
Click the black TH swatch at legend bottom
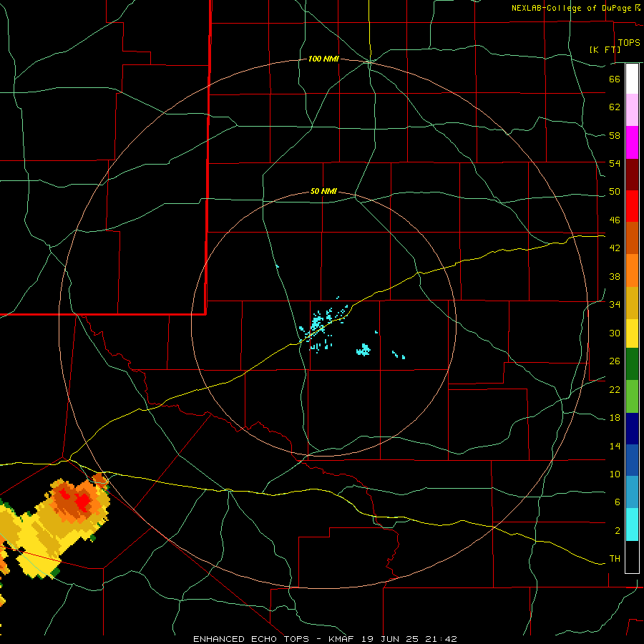(632, 557)
